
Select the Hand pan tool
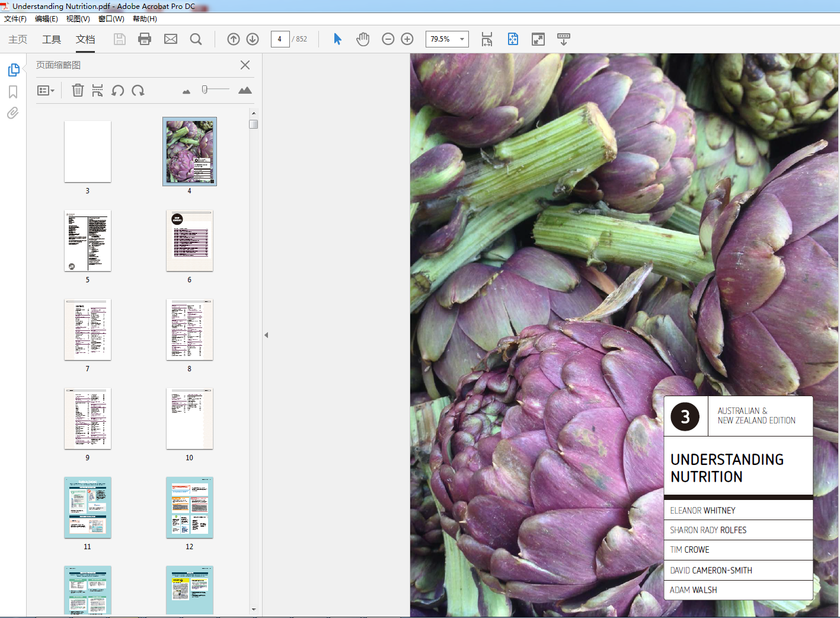[363, 39]
